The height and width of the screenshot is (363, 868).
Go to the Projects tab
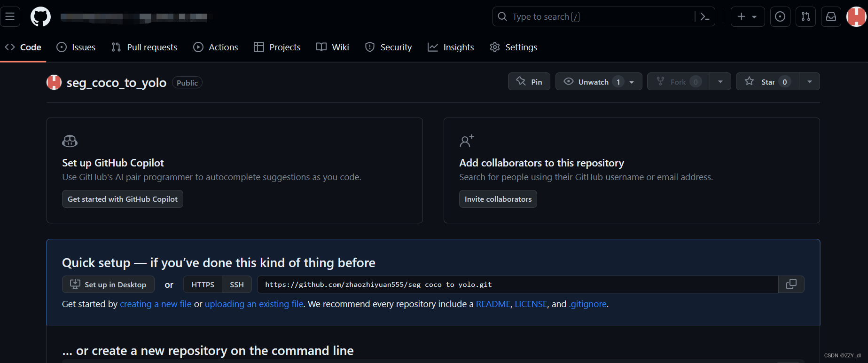277,47
